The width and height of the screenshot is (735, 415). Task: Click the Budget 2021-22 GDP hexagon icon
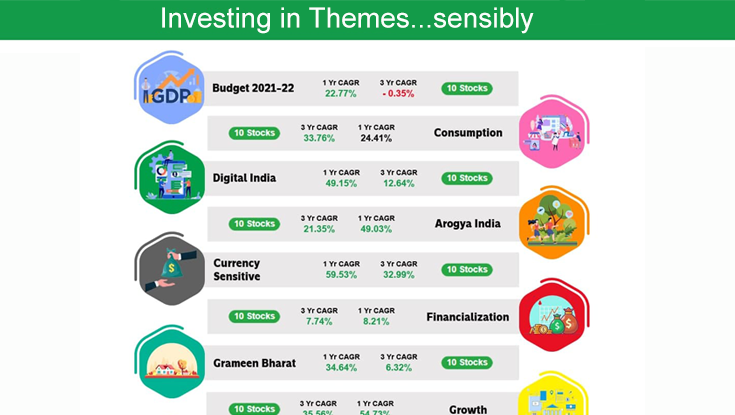coord(171,87)
